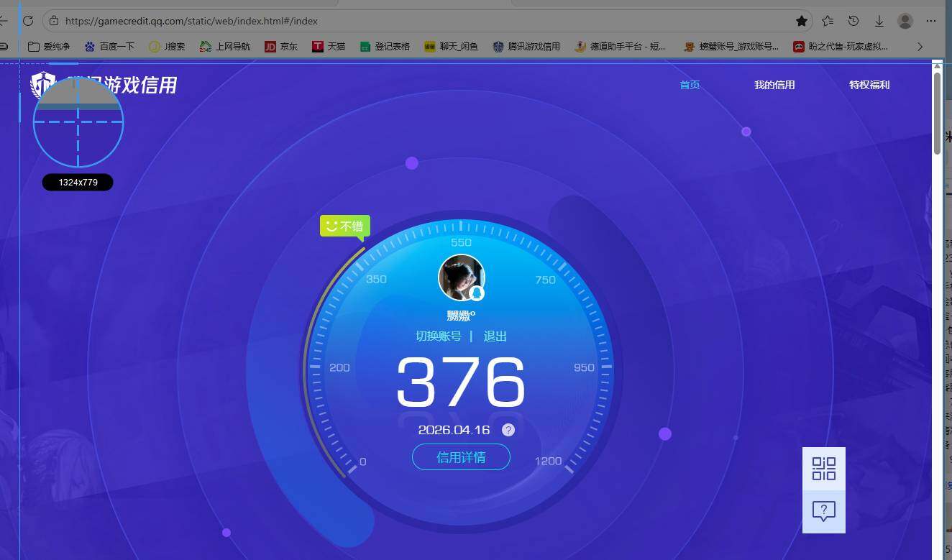952x560 pixels.
Task: Click the question mark beside the date
Action: pyautogui.click(x=508, y=430)
